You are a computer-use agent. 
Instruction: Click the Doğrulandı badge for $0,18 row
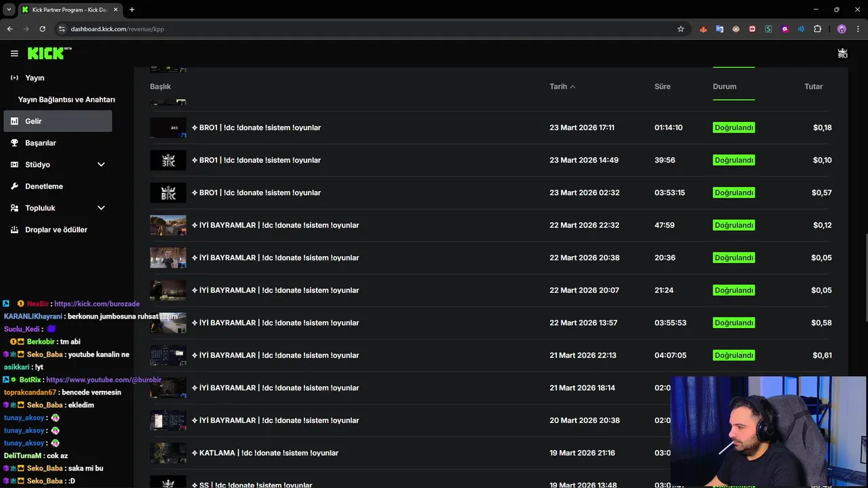click(734, 127)
